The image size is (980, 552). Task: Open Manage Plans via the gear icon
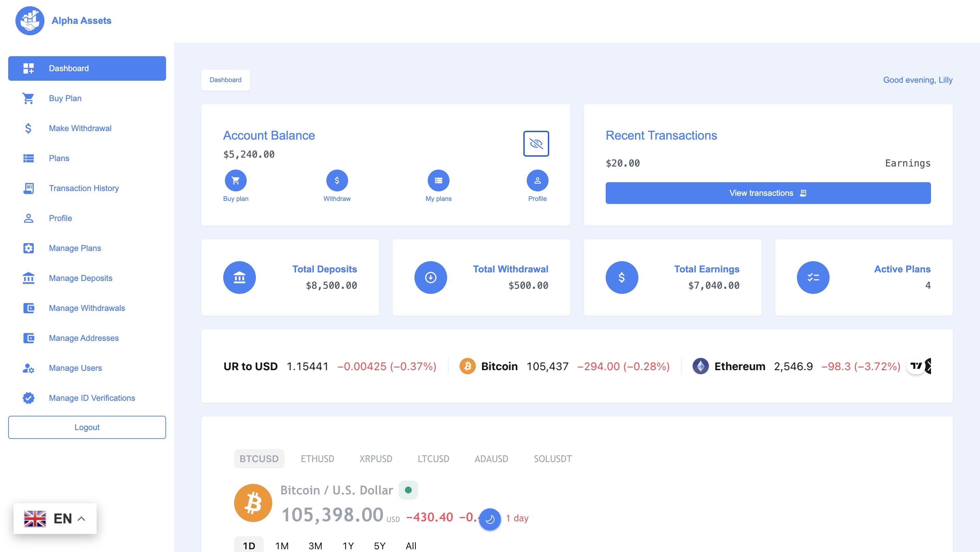[29, 248]
